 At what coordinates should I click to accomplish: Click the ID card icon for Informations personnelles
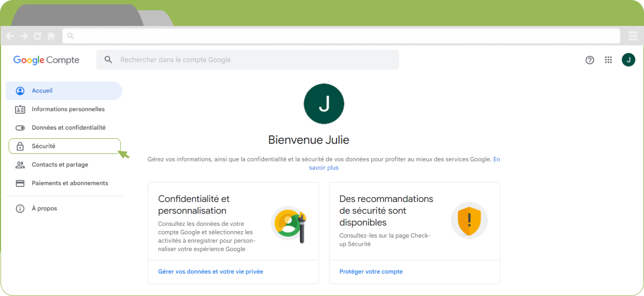pyautogui.click(x=20, y=109)
